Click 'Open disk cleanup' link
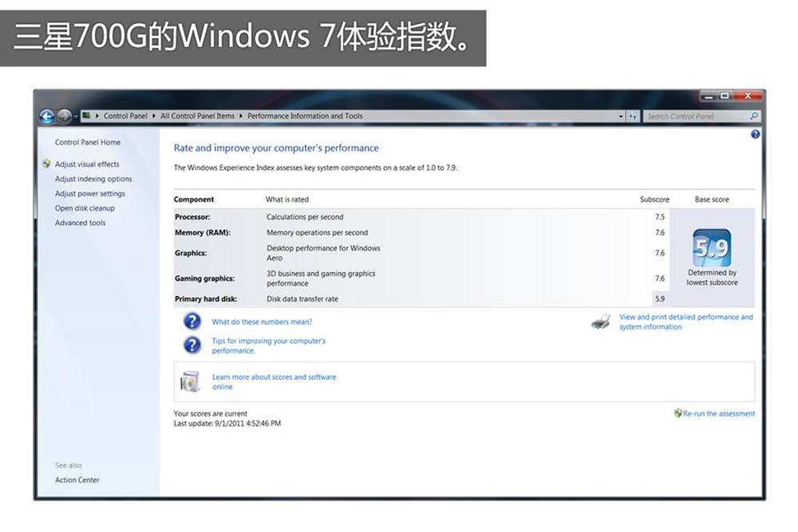Image resolution: width=798 pixels, height=532 pixels. point(85,208)
